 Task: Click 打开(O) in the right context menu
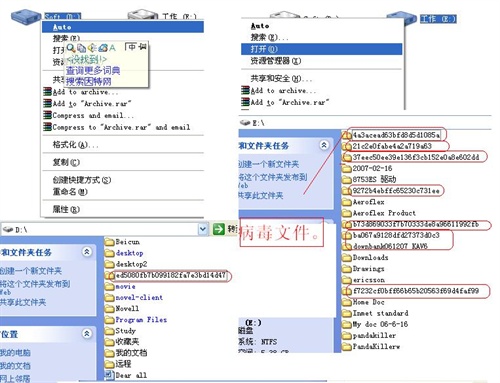pos(321,49)
